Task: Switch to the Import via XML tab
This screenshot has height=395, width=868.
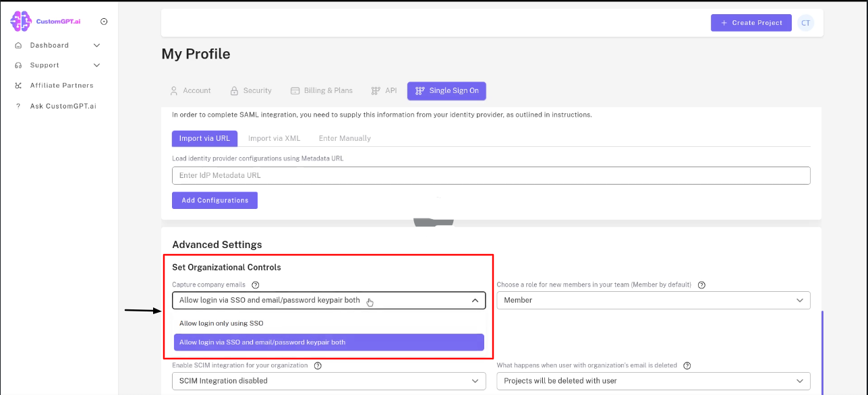Action: coord(274,138)
